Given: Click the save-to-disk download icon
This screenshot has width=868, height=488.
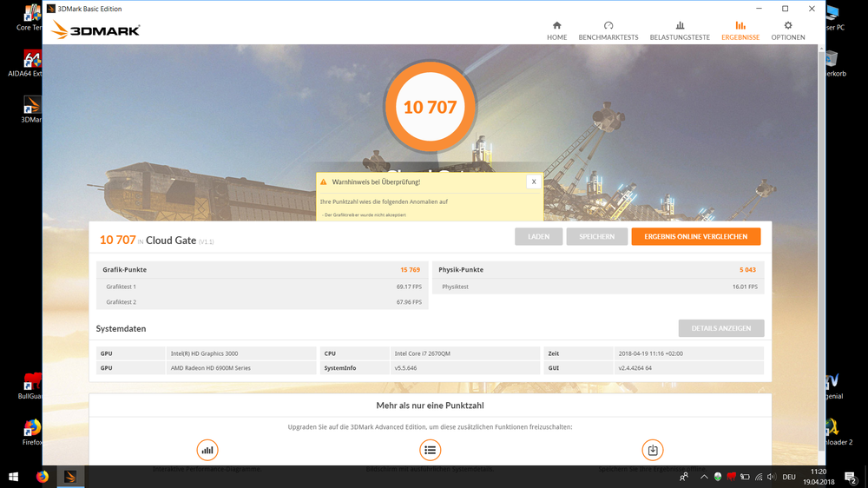Looking at the screenshot, I should (x=653, y=450).
